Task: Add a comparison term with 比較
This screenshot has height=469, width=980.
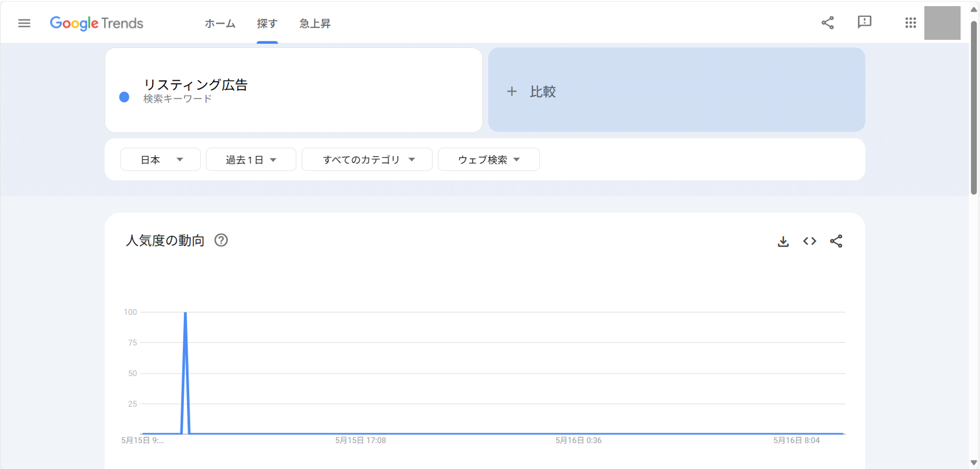Action: tap(676, 90)
